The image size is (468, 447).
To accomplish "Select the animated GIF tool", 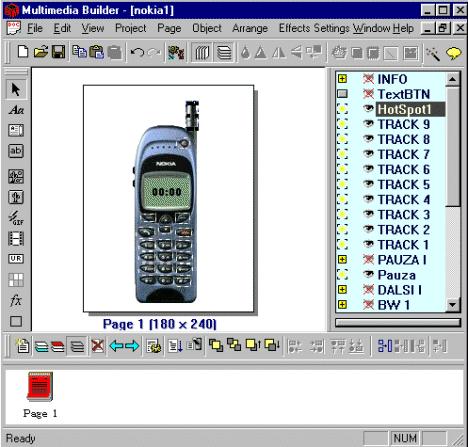I will [16, 218].
